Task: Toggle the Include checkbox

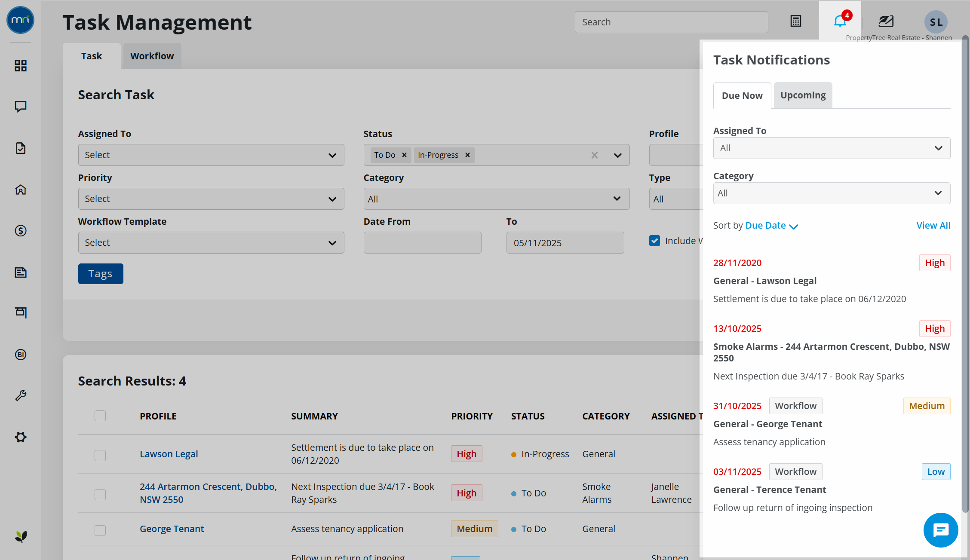Action: click(x=654, y=241)
